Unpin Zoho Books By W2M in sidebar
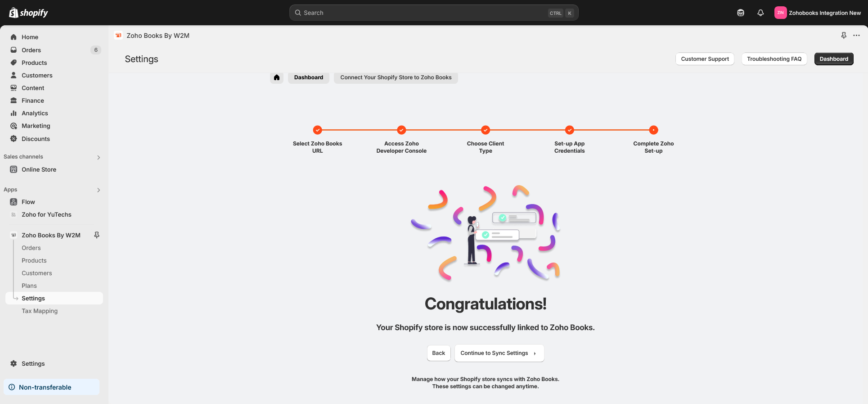The image size is (868, 404). click(96, 235)
